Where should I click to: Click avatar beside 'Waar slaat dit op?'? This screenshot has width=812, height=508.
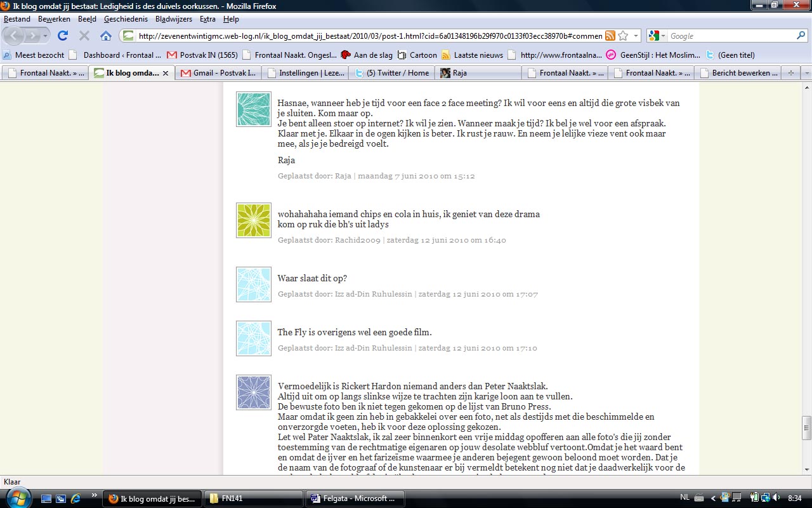[254, 284]
